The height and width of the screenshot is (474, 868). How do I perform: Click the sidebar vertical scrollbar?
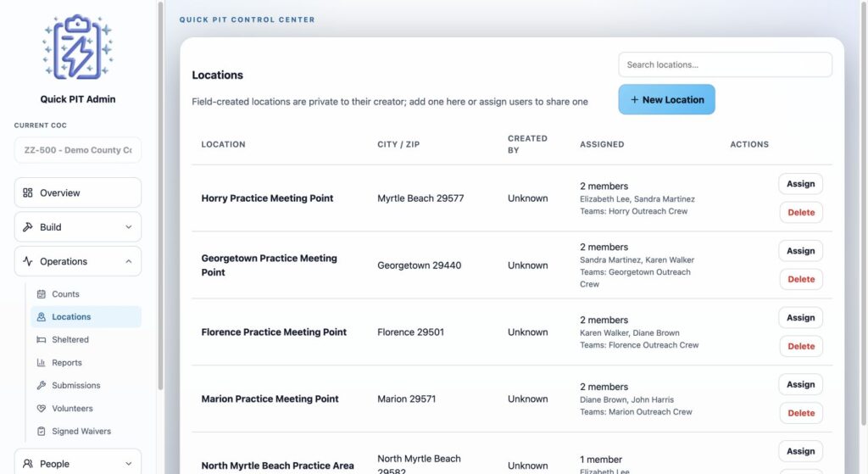click(x=160, y=196)
